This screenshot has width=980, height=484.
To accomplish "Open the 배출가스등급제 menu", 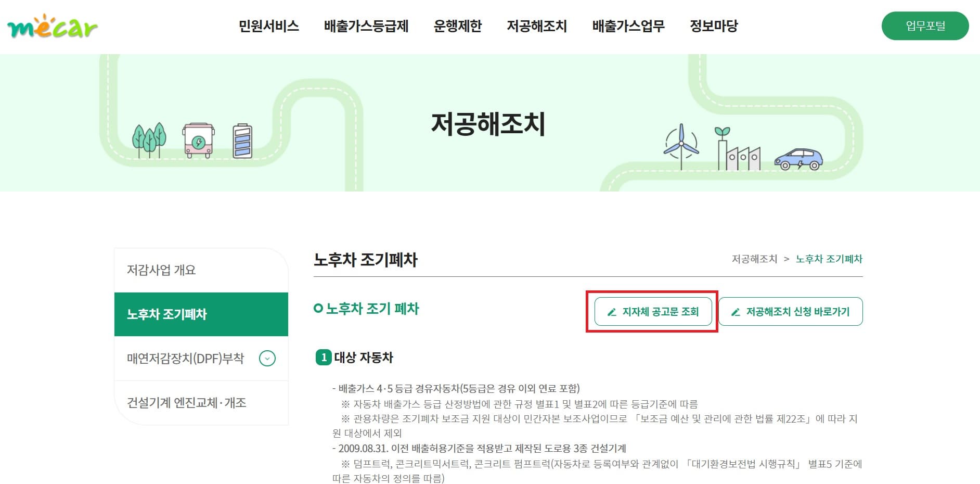I will tap(366, 27).
